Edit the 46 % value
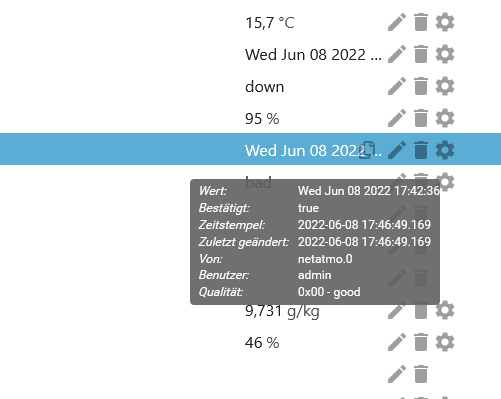The width and height of the screenshot is (501, 399). tap(397, 342)
